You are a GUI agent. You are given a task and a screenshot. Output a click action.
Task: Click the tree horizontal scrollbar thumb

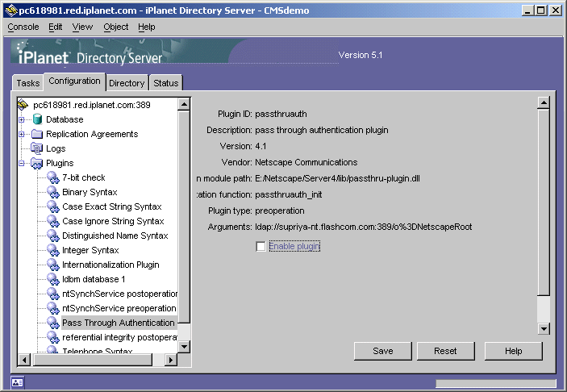tap(93, 361)
